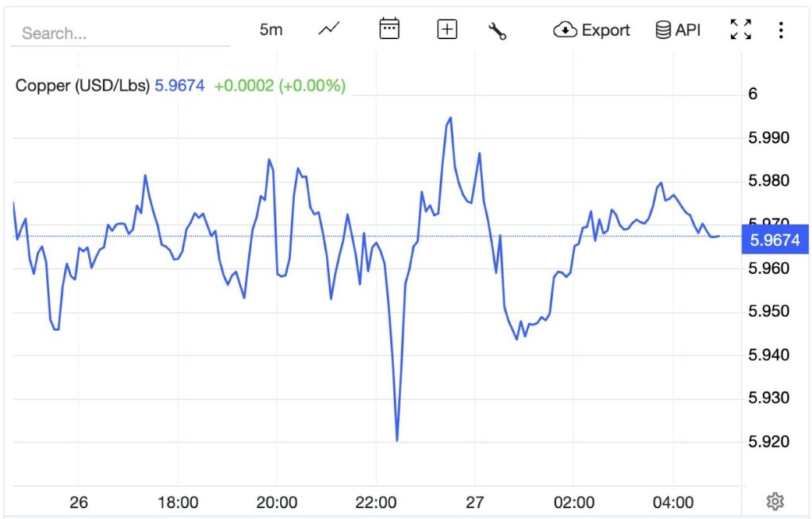Click the plus icon to add comparison
The image size is (812, 519).
(447, 30)
